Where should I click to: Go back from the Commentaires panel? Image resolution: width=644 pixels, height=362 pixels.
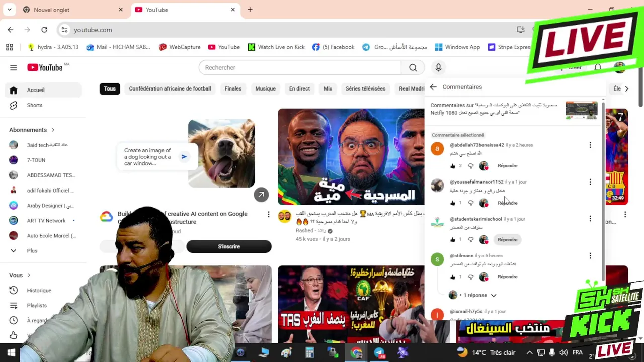(x=433, y=87)
